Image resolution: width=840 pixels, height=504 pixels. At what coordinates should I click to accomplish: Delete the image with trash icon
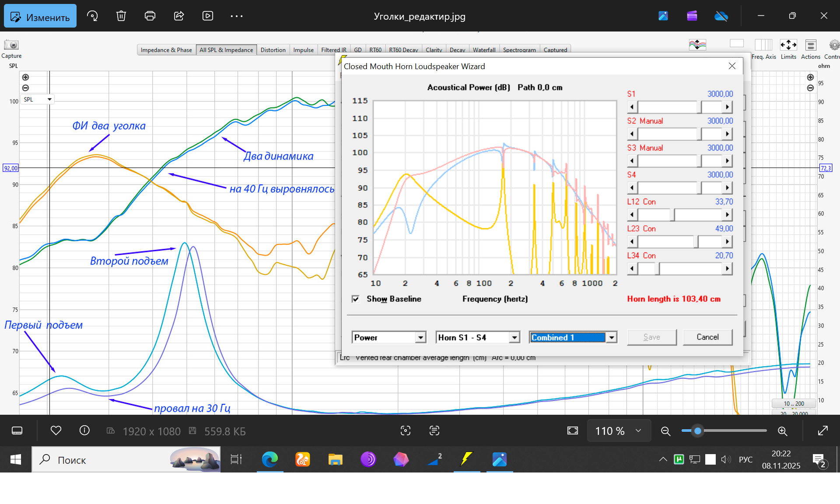click(121, 16)
